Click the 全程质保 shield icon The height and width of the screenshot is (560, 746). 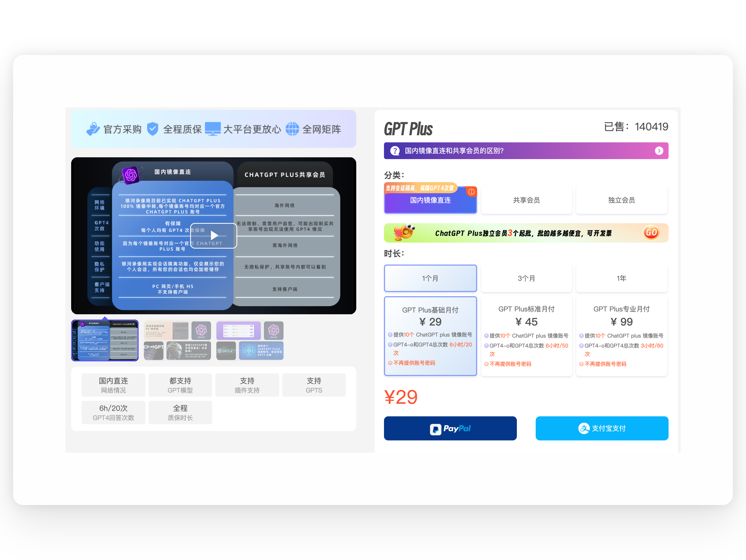point(153,129)
